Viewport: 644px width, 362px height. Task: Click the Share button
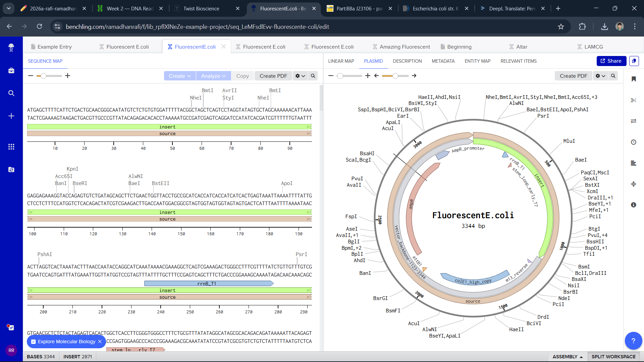(611, 61)
